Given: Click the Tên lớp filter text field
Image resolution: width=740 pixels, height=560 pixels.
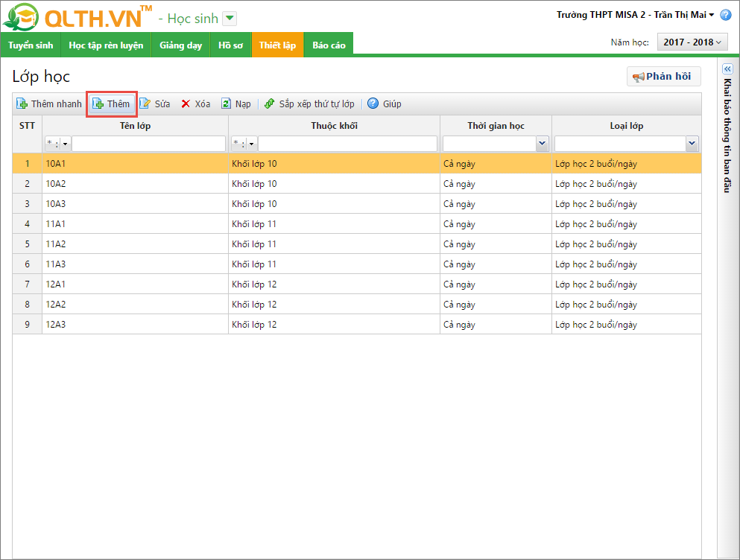Looking at the screenshot, I should tap(148, 144).
